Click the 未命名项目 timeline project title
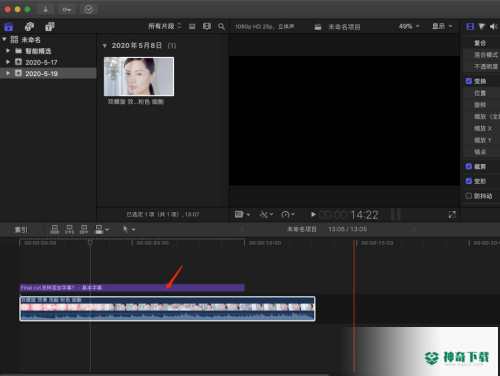500x376 pixels. [x=302, y=229]
